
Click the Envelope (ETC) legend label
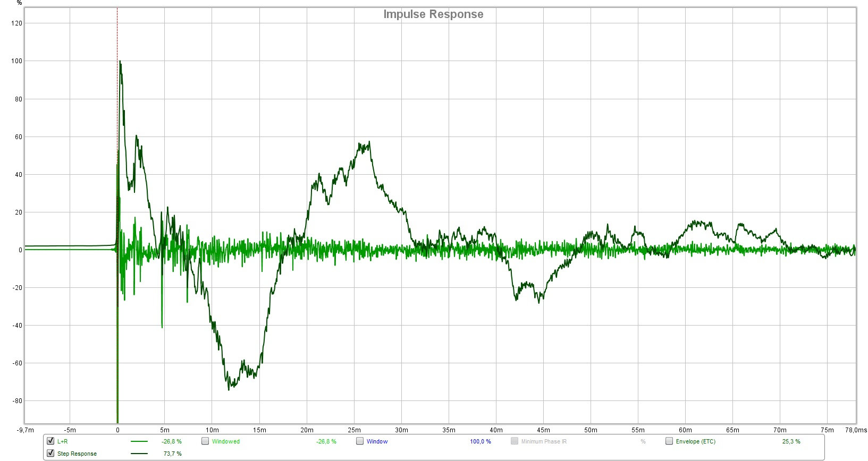[696, 441]
